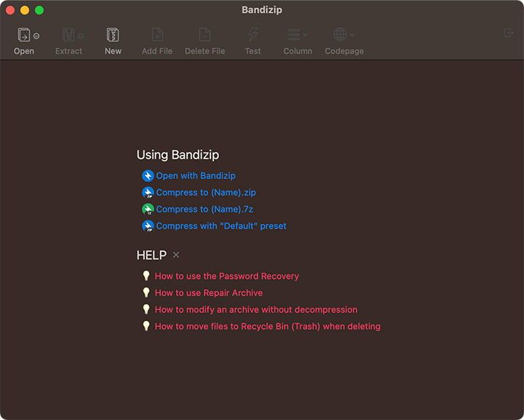Click the green macOS full-screen window button
The height and width of the screenshot is (420, 524).
(x=39, y=10)
